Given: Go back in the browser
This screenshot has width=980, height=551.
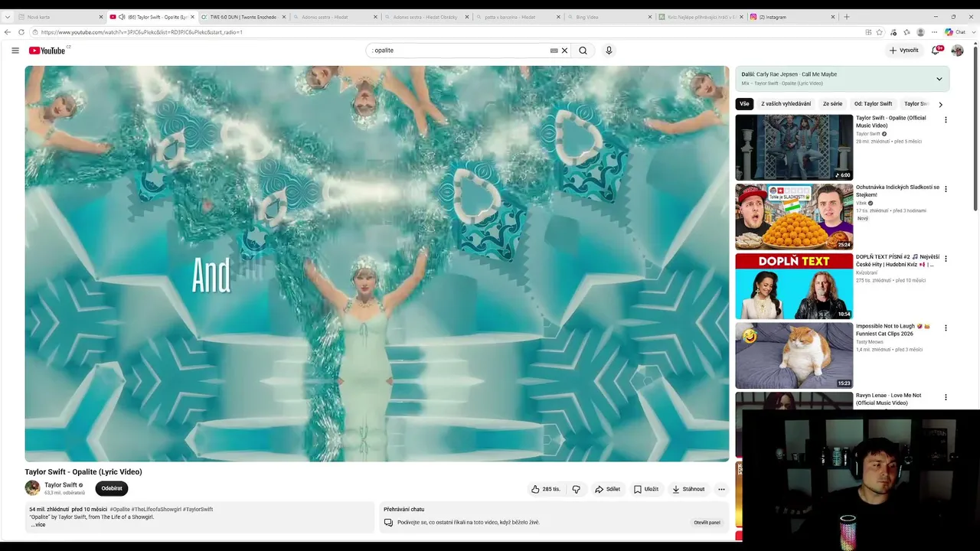Looking at the screenshot, I should 8,32.
